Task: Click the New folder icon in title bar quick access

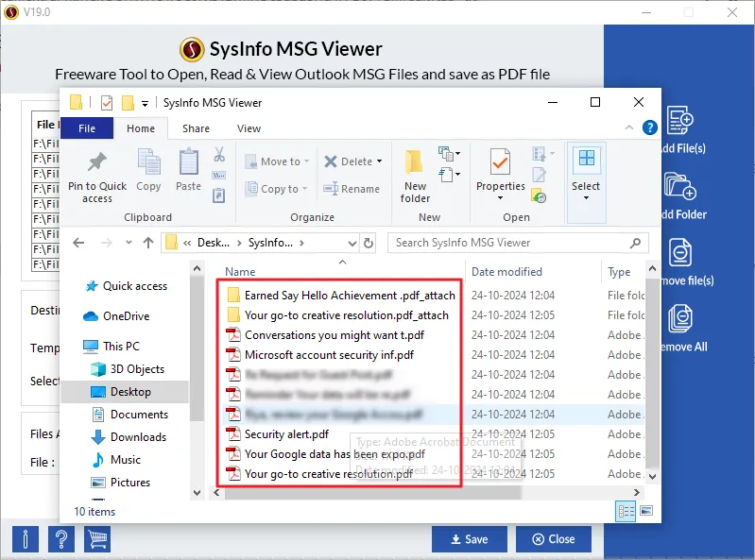Action: pos(128,103)
